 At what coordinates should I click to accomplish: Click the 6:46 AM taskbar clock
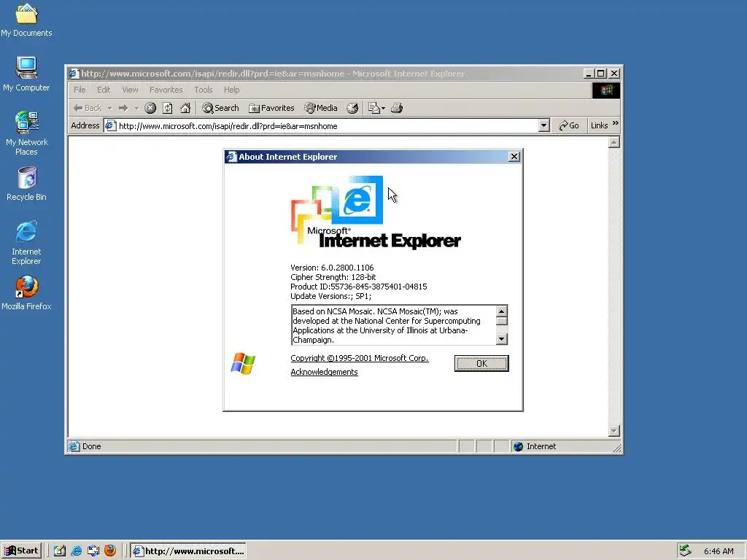[x=719, y=551]
